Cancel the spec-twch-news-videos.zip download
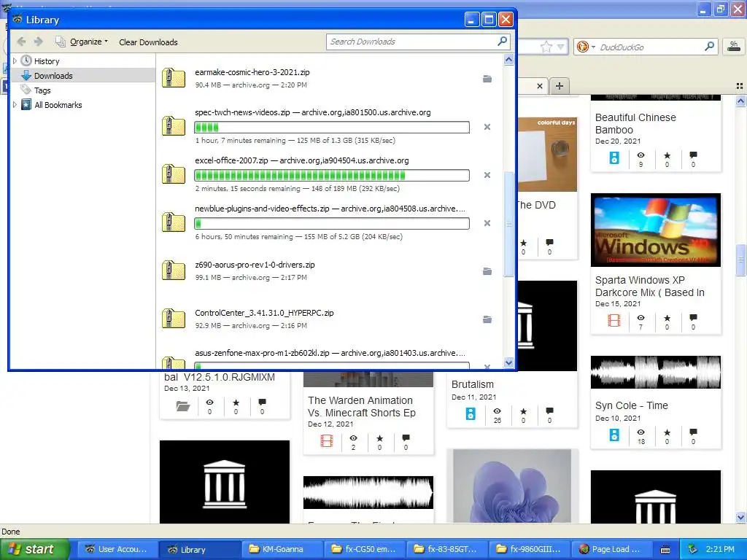This screenshot has height=560, width=747. coord(487,127)
